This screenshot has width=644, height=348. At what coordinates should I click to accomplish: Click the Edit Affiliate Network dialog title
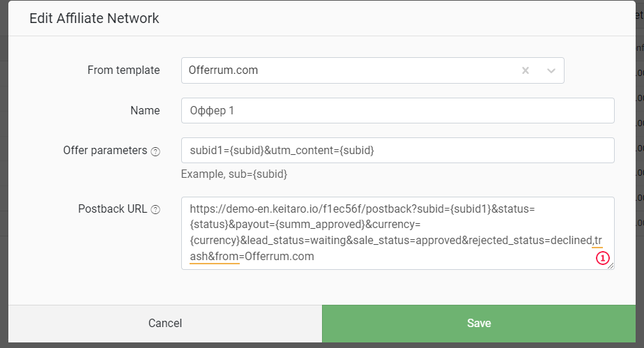point(94,18)
